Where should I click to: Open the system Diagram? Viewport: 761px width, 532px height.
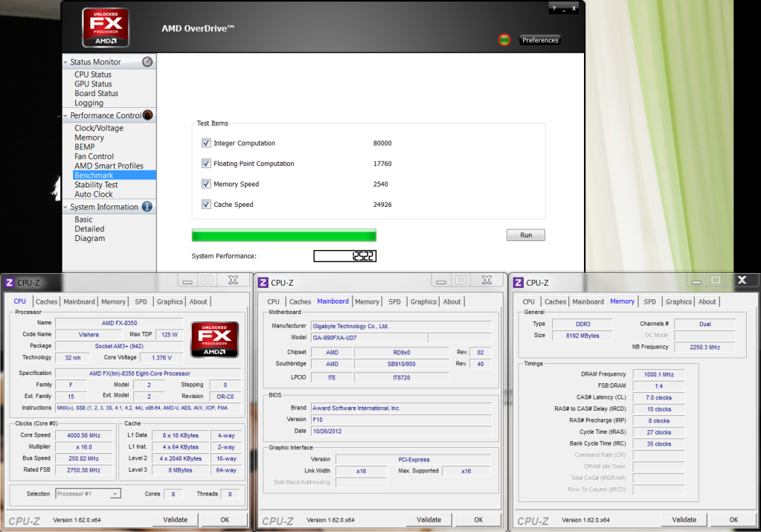90,238
